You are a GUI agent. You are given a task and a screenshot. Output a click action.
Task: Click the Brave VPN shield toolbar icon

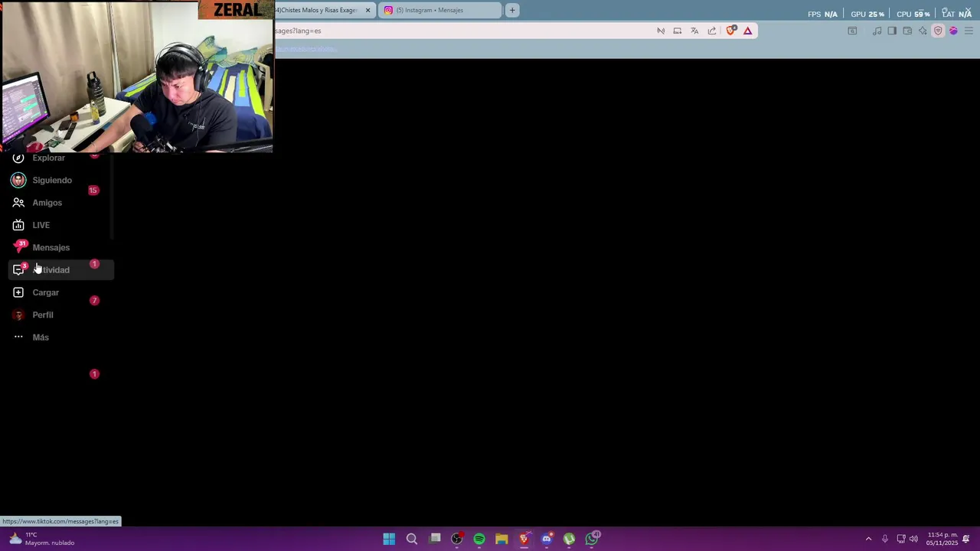(938, 31)
